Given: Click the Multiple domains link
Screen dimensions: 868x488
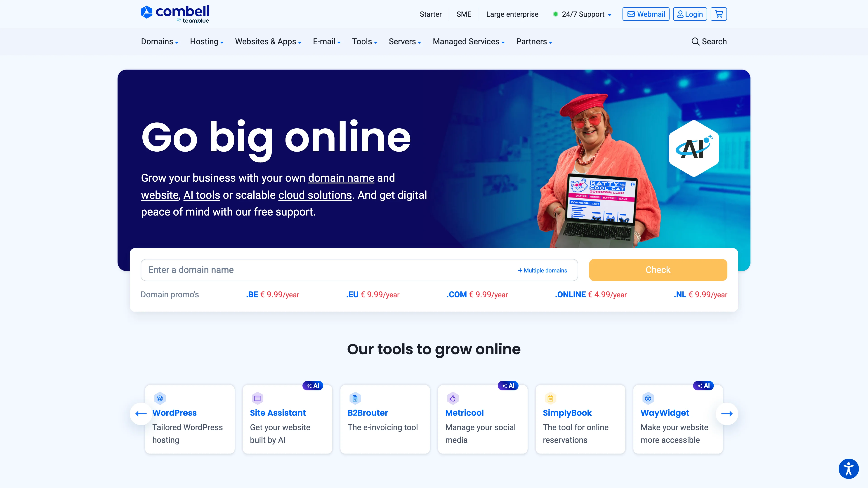Looking at the screenshot, I should (542, 270).
